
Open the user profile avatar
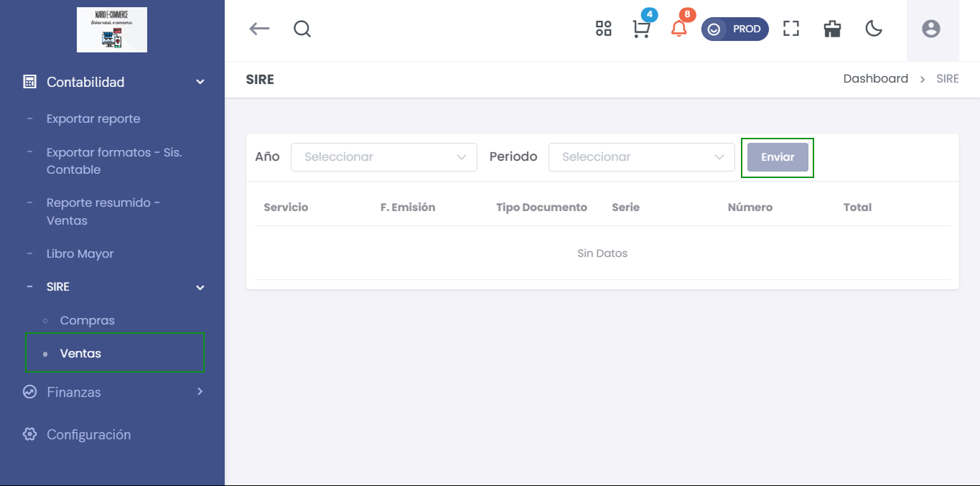click(x=931, y=29)
